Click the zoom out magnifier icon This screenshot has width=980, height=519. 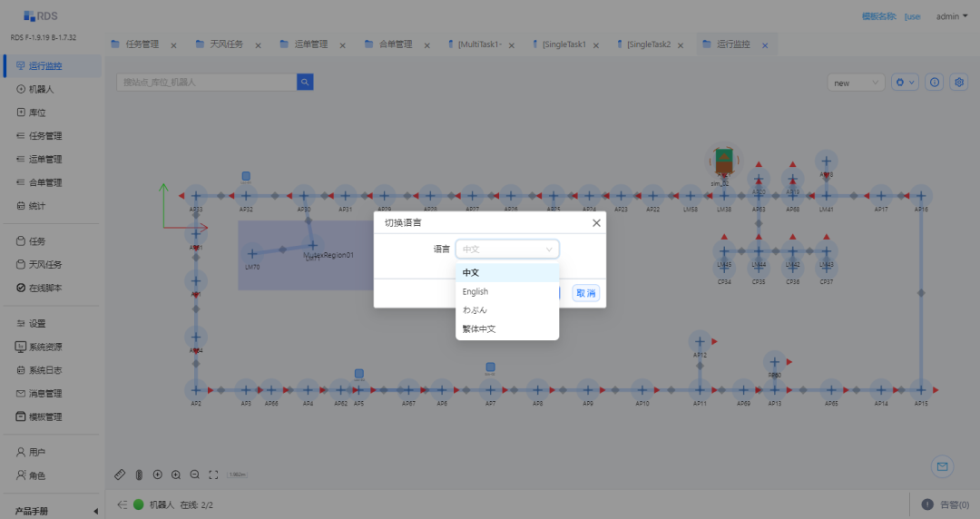194,475
